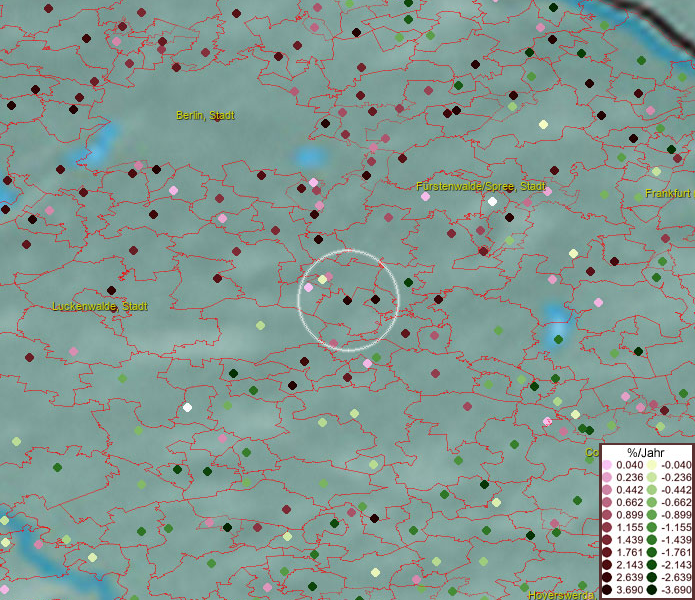This screenshot has width=695, height=600.
Task: Pick the 1.439 legend color swatch
Action: 607,540
